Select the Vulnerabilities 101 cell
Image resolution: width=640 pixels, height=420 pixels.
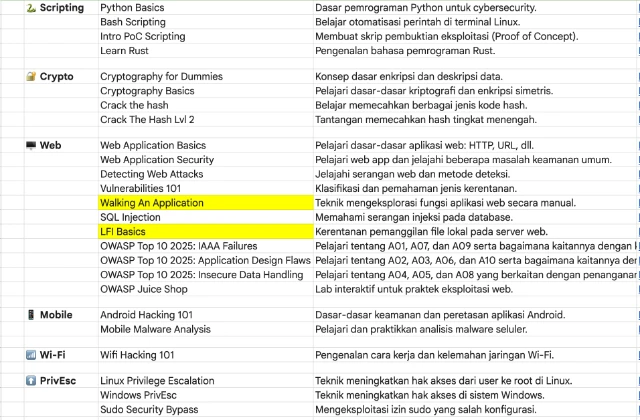click(206, 188)
